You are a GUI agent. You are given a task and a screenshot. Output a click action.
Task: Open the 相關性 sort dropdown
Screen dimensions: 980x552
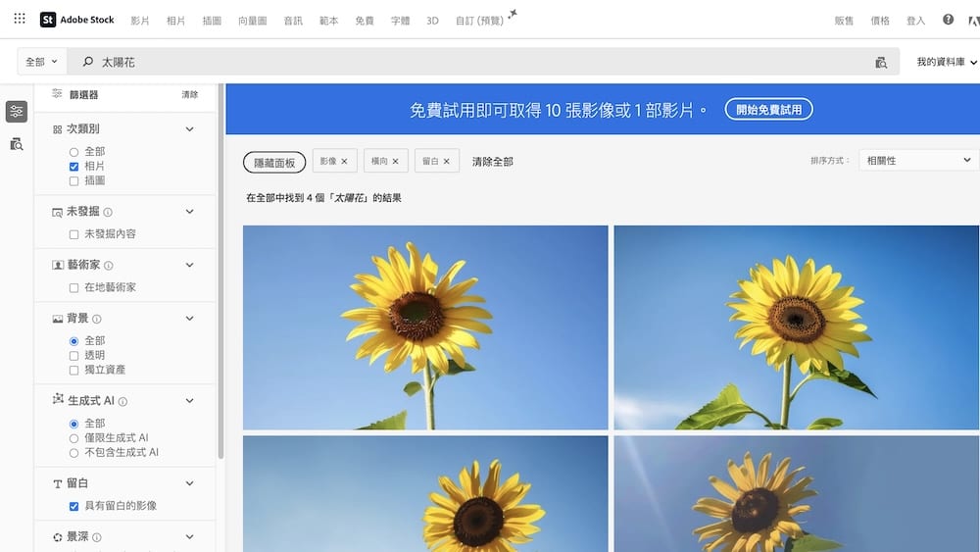[x=919, y=161]
